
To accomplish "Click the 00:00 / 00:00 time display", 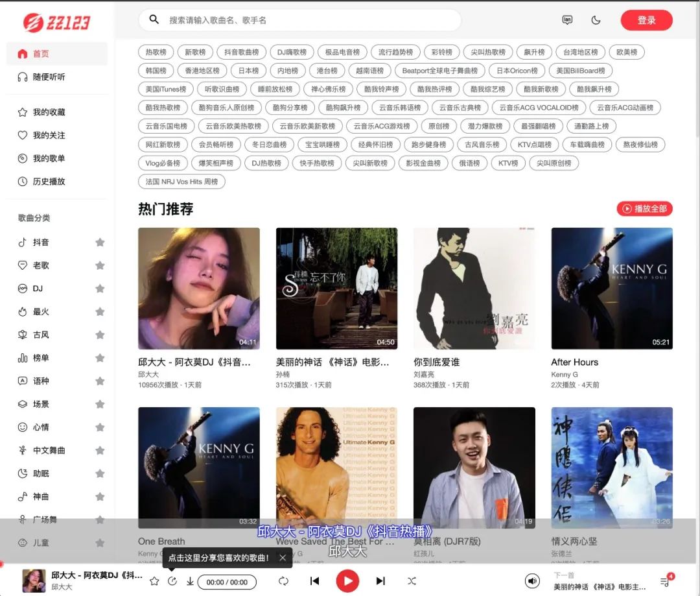I will 227,582.
